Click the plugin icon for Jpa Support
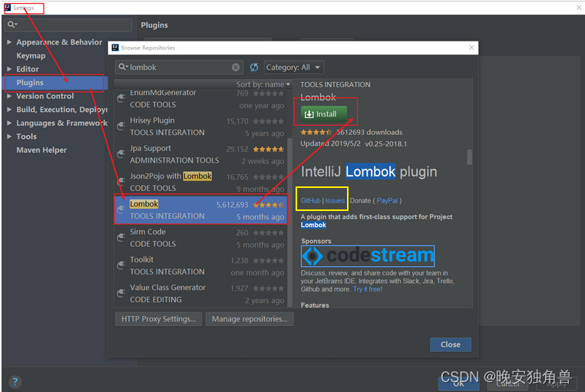Image resolution: width=585 pixels, height=392 pixels. (x=121, y=154)
